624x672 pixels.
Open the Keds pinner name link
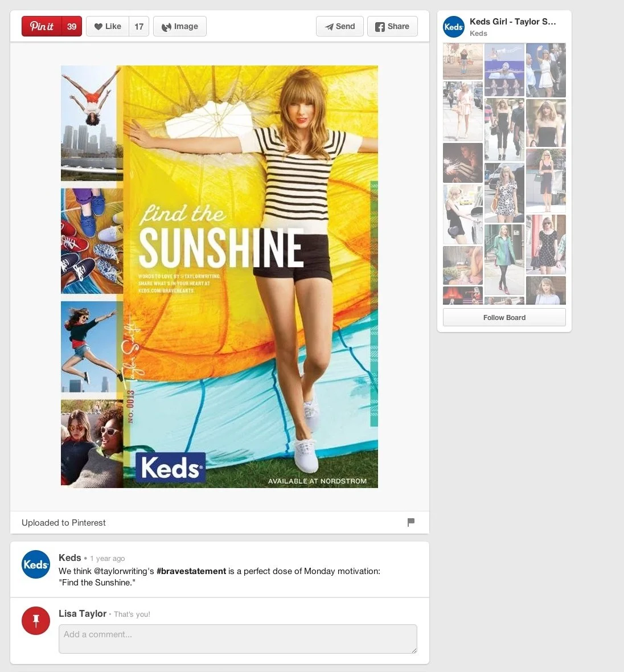click(70, 558)
